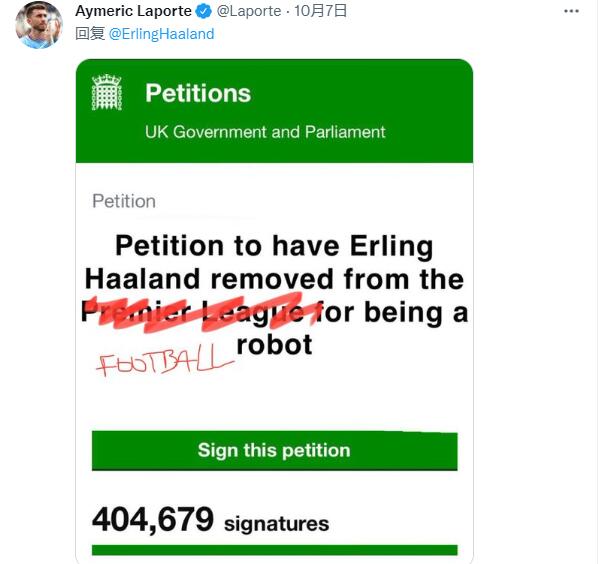This screenshot has width=599, height=564.
Task: Click the Parliament portcullis crest logo
Action: pyautogui.click(x=107, y=92)
